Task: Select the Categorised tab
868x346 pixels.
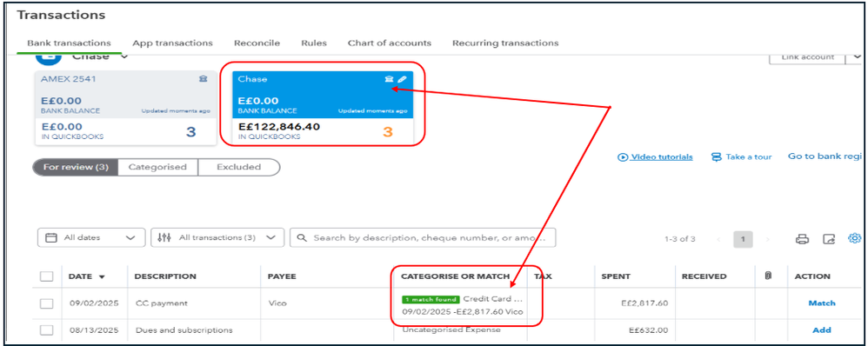Action: (157, 167)
